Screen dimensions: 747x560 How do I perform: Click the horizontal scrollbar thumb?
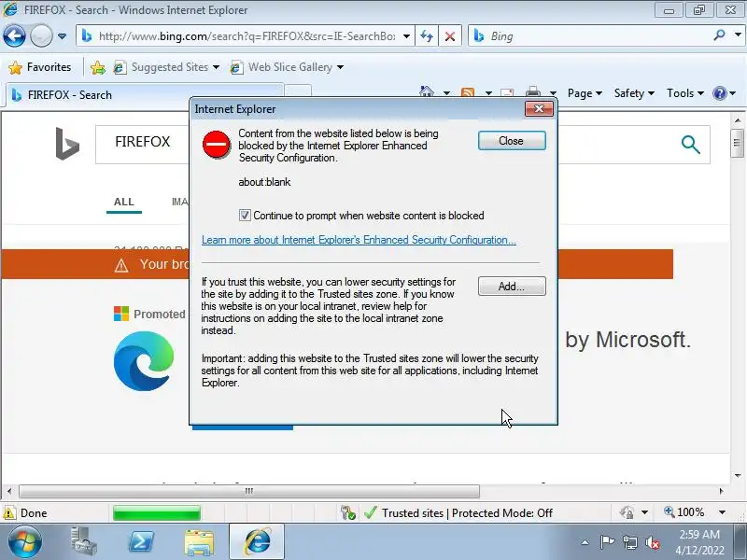click(249, 491)
